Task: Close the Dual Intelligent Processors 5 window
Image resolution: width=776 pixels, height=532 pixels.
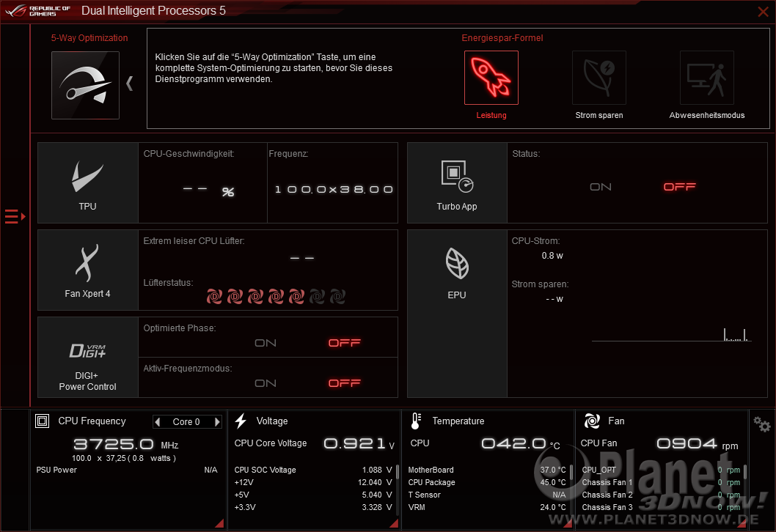Action: [x=763, y=12]
